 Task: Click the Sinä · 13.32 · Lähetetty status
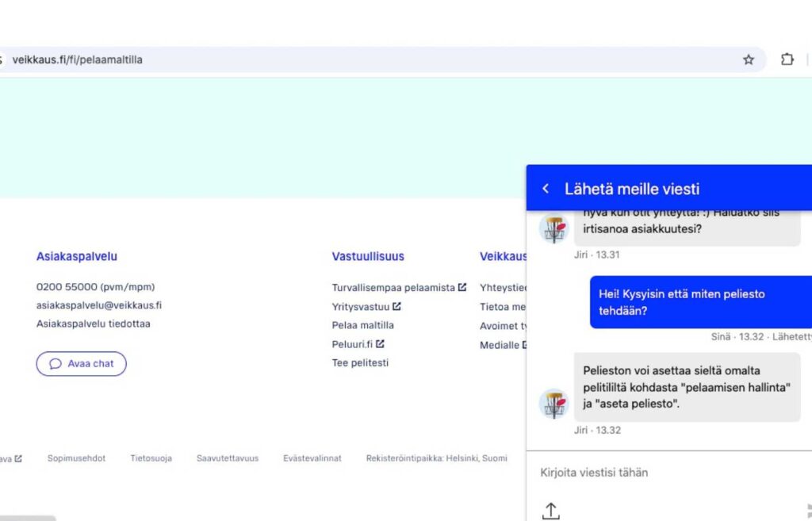click(x=761, y=337)
